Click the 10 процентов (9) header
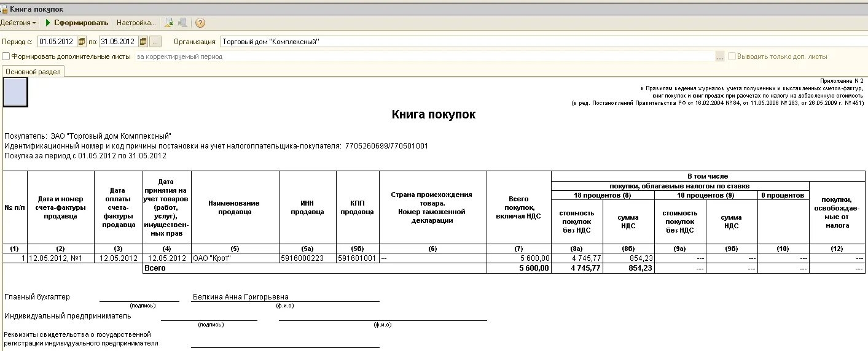868x351 pixels. [x=706, y=195]
